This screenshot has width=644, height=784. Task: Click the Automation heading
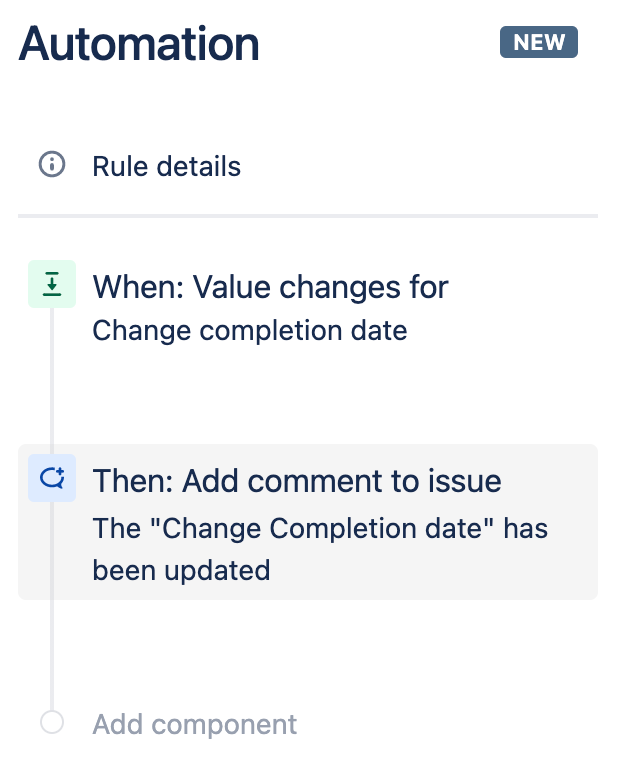(139, 44)
